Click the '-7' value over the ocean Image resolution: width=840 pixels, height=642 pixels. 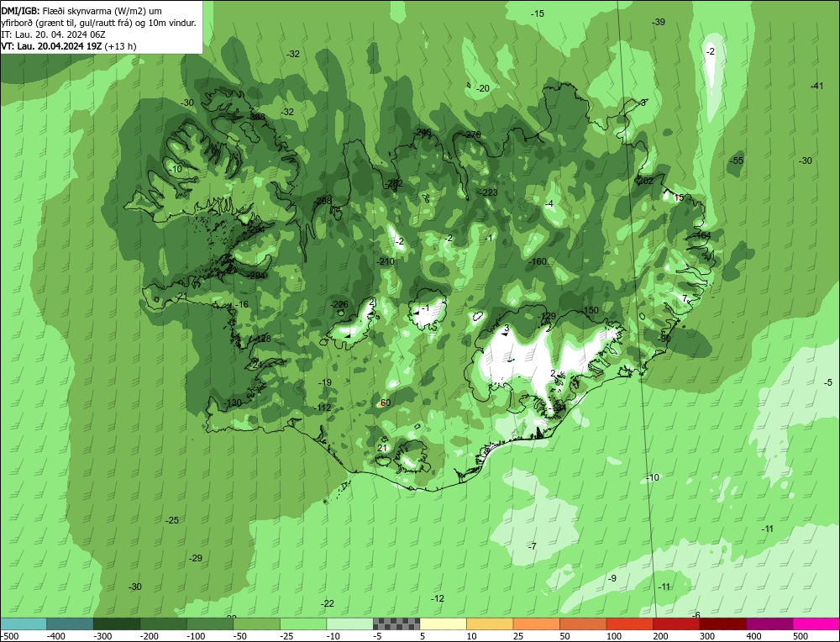click(x=532, y=546)
